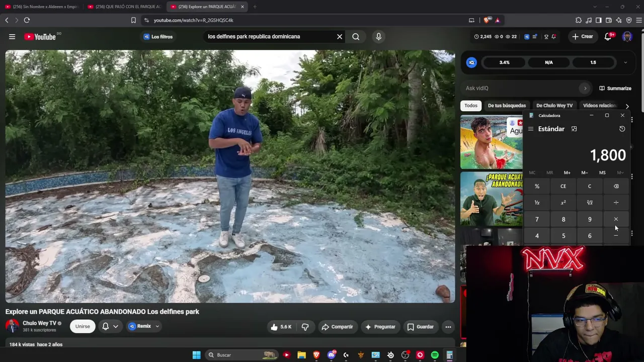Select the De Chulo Wey TV chip
The height and width of the screenshot is (362, 644).
554,106
